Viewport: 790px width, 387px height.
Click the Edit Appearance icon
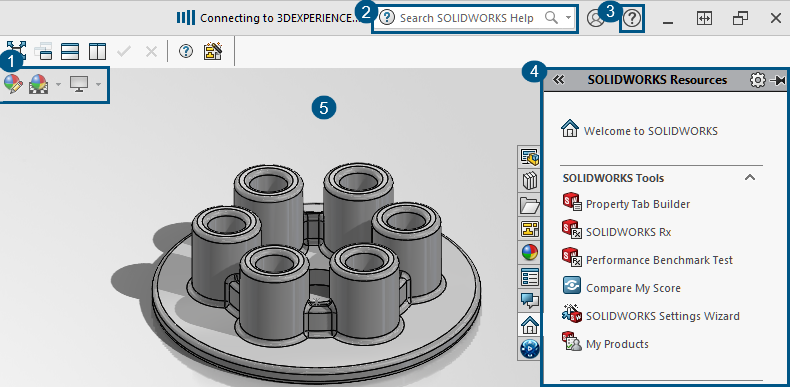coord(13,84)
